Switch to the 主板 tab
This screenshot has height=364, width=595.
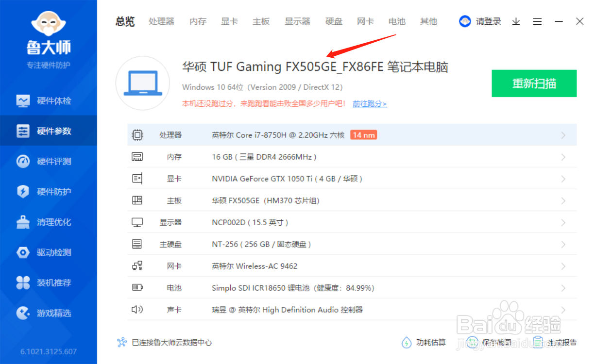(261, 21)
